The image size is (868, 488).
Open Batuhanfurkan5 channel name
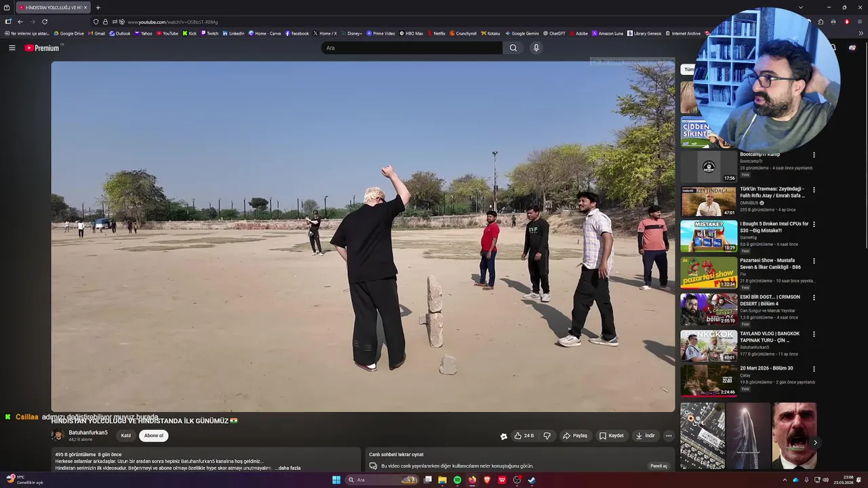(x=88, y=433)
